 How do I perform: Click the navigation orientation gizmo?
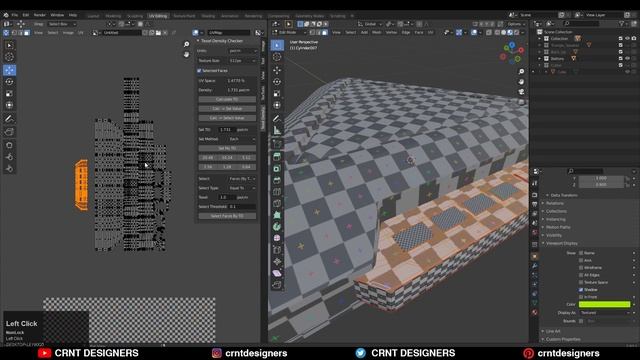512,52
